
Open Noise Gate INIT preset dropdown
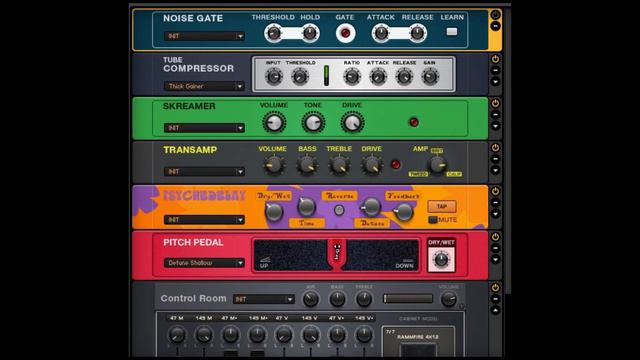pos(204,36)
